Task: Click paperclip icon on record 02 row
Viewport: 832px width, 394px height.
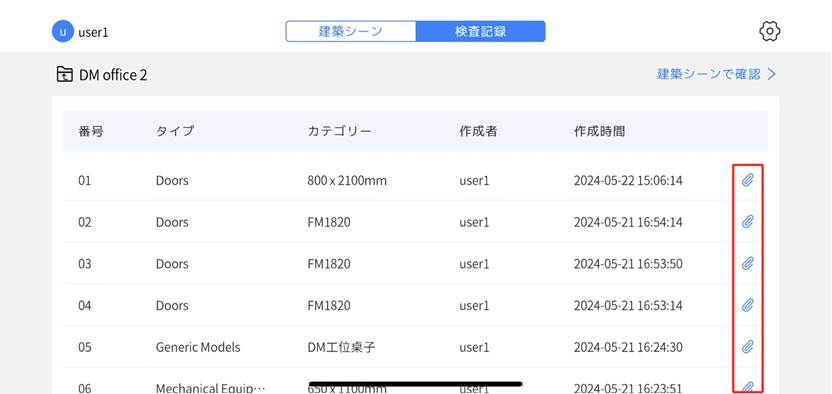Action: coord(747,222)
